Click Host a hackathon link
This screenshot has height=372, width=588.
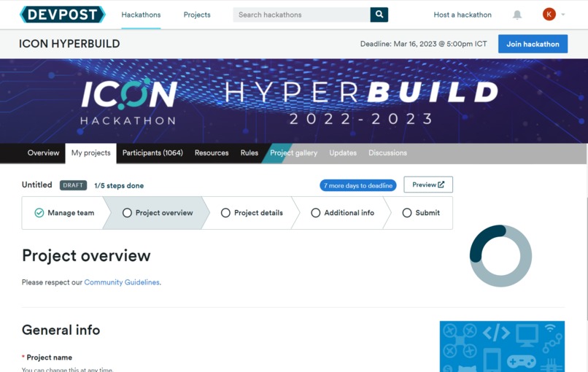(463, 15)
